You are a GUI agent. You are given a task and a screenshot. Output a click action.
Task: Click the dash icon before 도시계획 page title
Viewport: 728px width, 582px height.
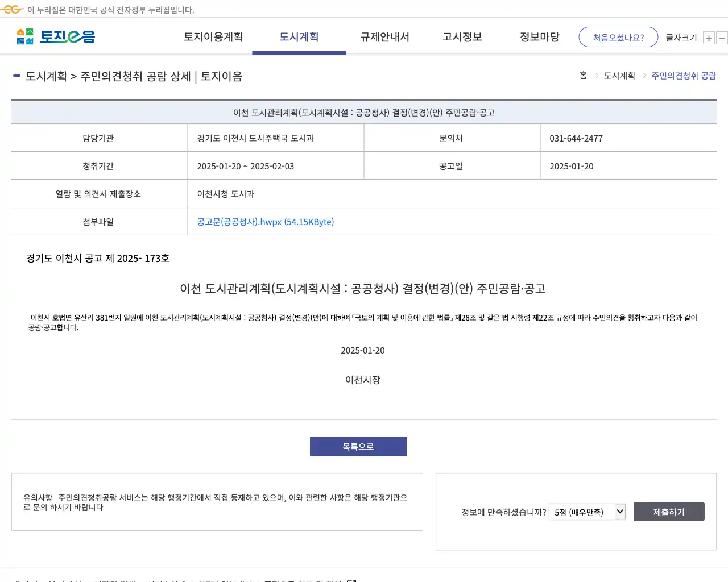click(x=16, y=76)
